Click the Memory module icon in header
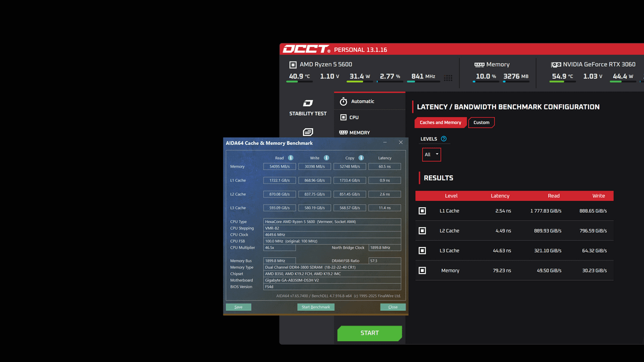The image size is (644, 362). [479, 64]
